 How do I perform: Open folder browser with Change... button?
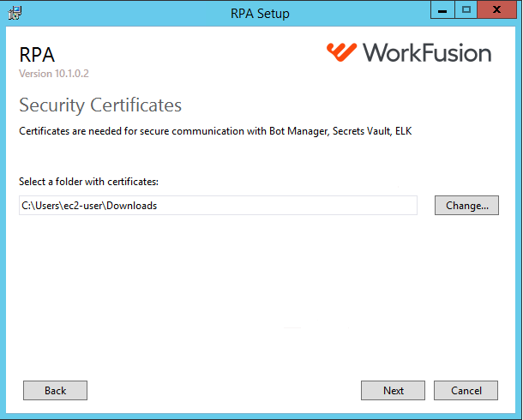(466, 206)
